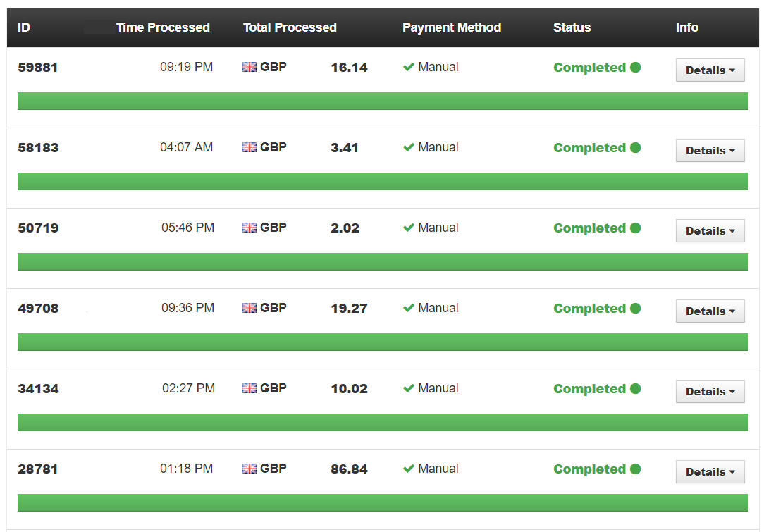Viewport: 764px width, 532px height.
Task: Open Details dropdown for transaction 59881
Action: (710, 70)
